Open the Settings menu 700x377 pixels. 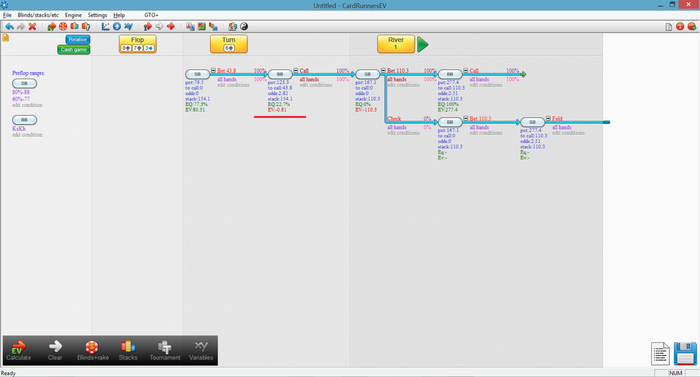click(97, 15)
